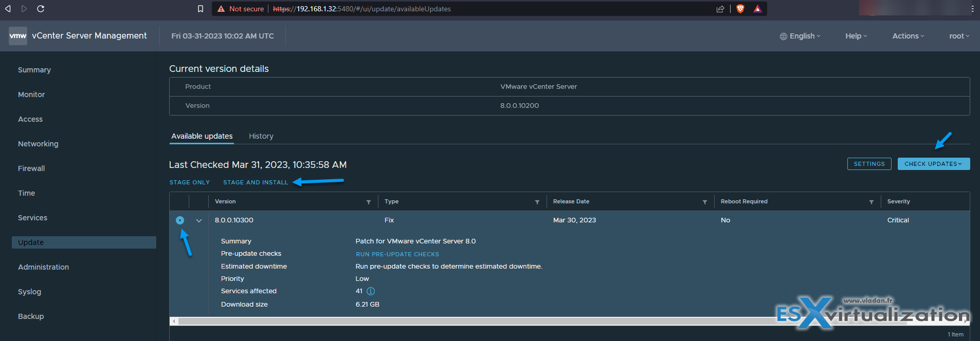Image resolution: width=980 pixels, height=341 pixels.
Task: Reload the current page
Action: pyautogui.click(x=41, y=9)
